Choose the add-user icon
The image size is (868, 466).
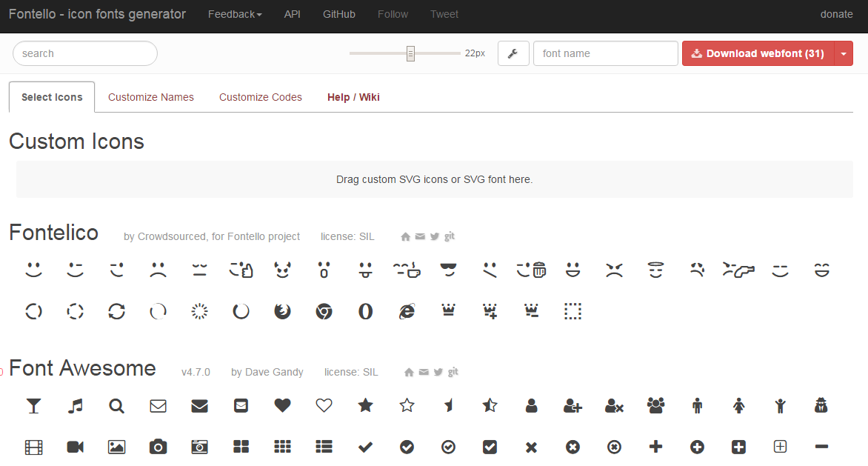click(573, 406)
